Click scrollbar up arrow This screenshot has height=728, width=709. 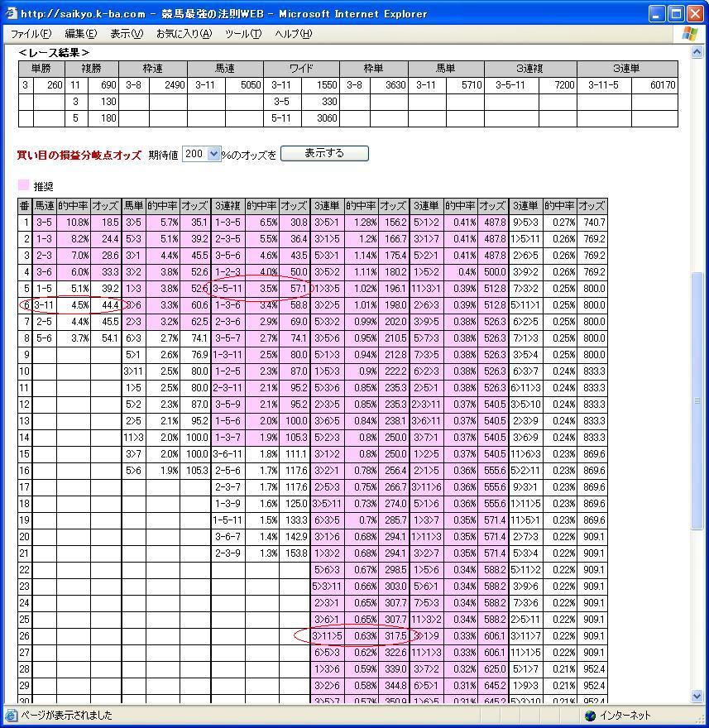(697, 52)
